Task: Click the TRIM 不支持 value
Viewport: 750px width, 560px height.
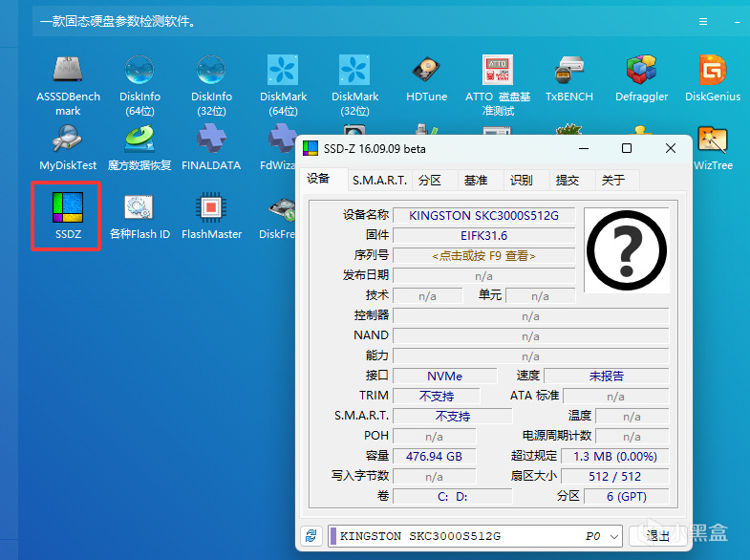Action: [437, 397]
